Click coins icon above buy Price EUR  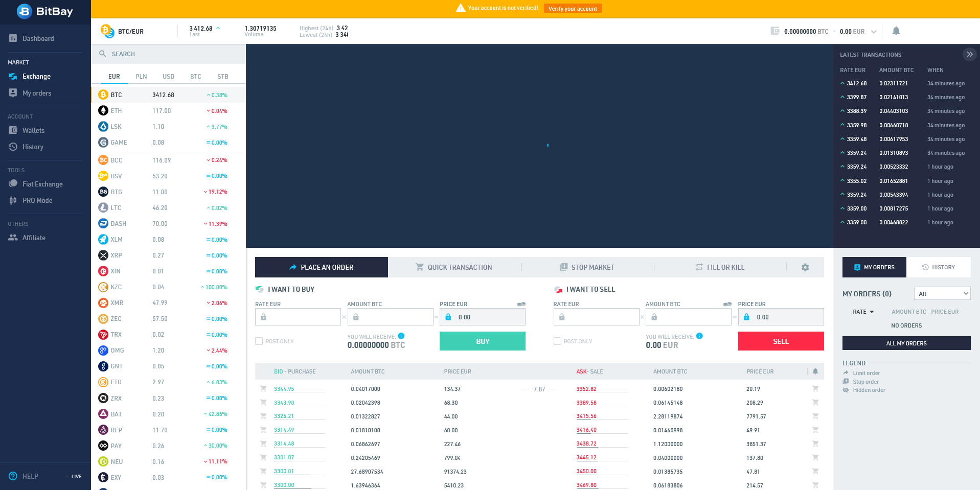pyautogui.click(x=521, y=304)
